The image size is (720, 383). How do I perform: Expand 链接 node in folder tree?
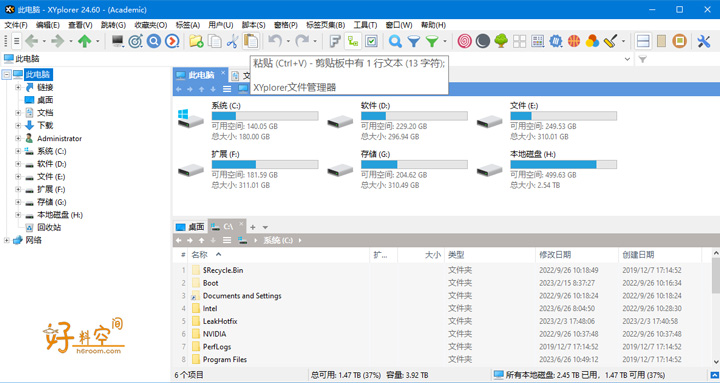click(18, 87)
